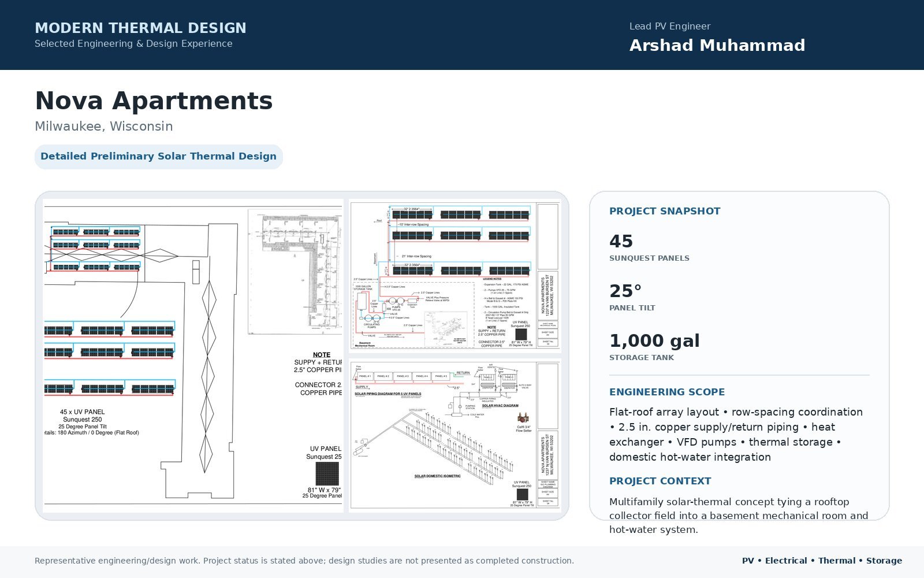Select the 1,000 gal storage tank statistic

(654, 347)
